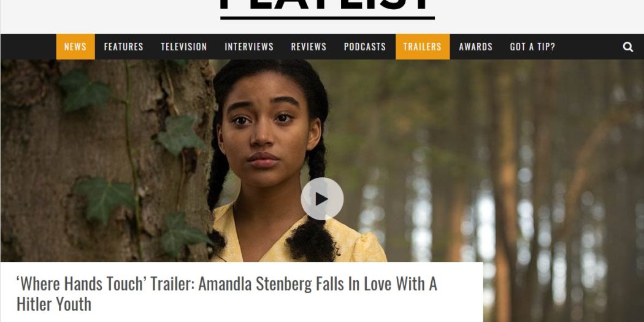Open the 'Where Hands Touch' Trailer headline

pos(227,294)
